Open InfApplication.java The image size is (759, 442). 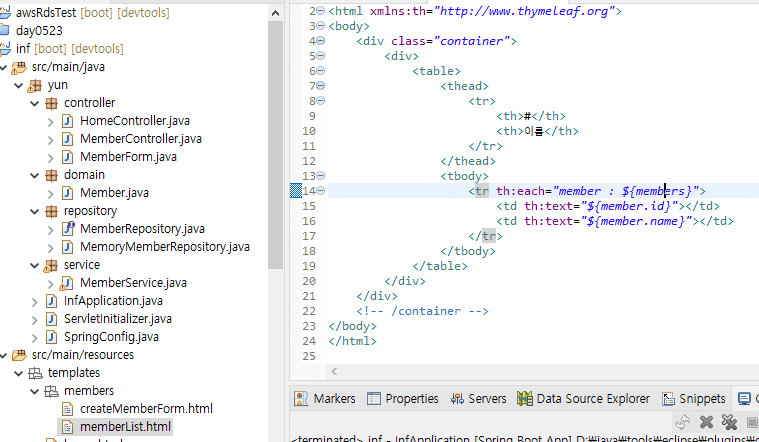pos(113,301)
